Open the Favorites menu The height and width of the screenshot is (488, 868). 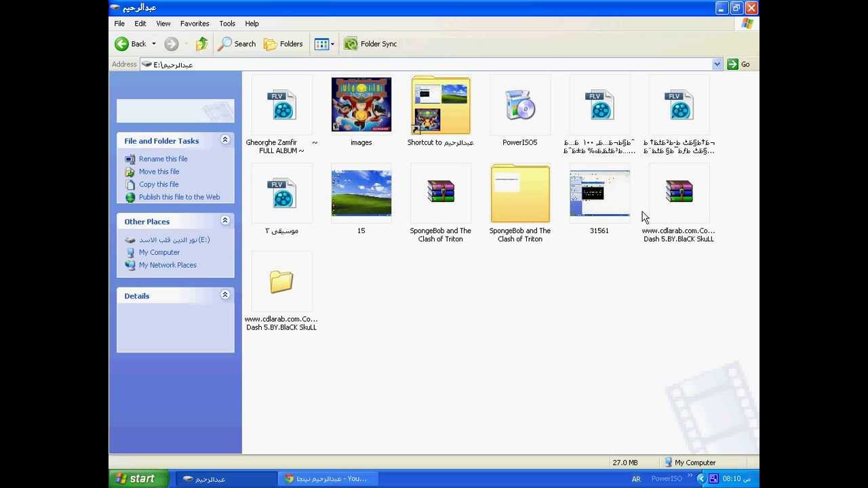pos(195,24)
